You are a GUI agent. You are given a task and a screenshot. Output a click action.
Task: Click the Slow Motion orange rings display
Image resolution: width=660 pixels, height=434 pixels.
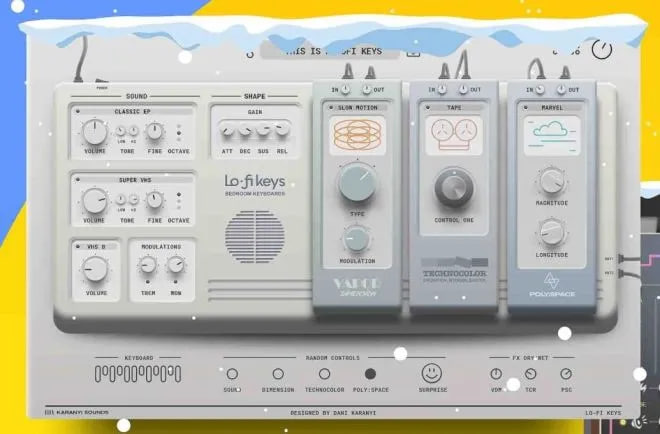click(x=357, y=135)
